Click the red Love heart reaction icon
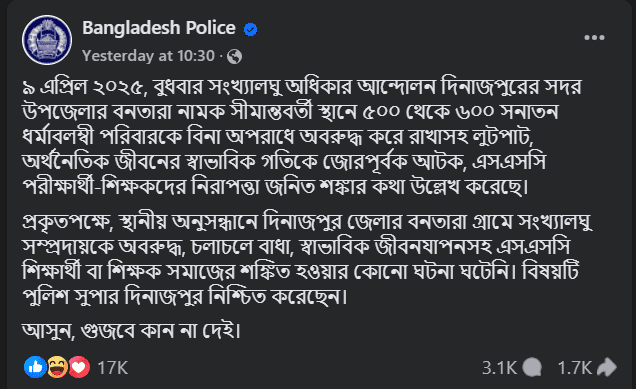 point(79,367)
